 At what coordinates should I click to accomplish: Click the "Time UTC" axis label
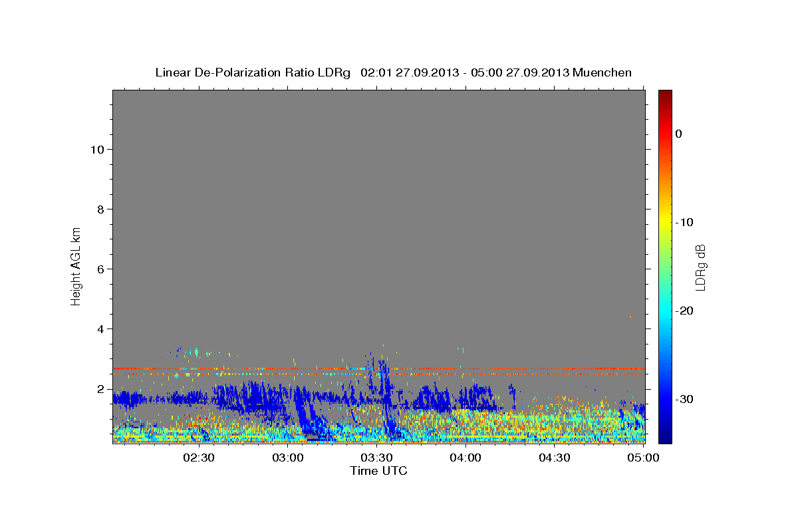coord(378,471)
